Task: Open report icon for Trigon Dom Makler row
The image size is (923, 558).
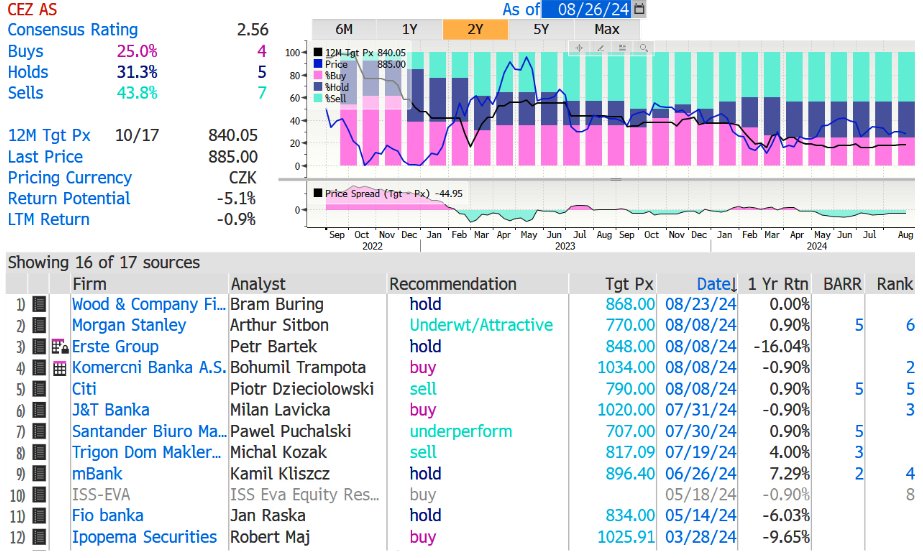Action: [x=39, y=453]
